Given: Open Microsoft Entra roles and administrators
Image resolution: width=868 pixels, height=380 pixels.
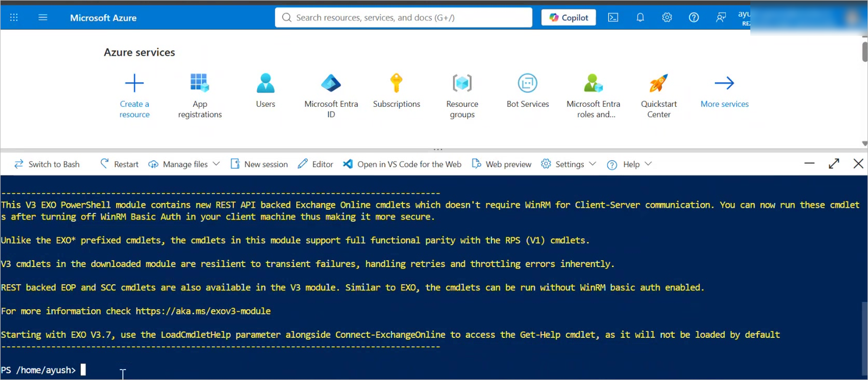Looking at the screenshot, I should tap(593, 95).
